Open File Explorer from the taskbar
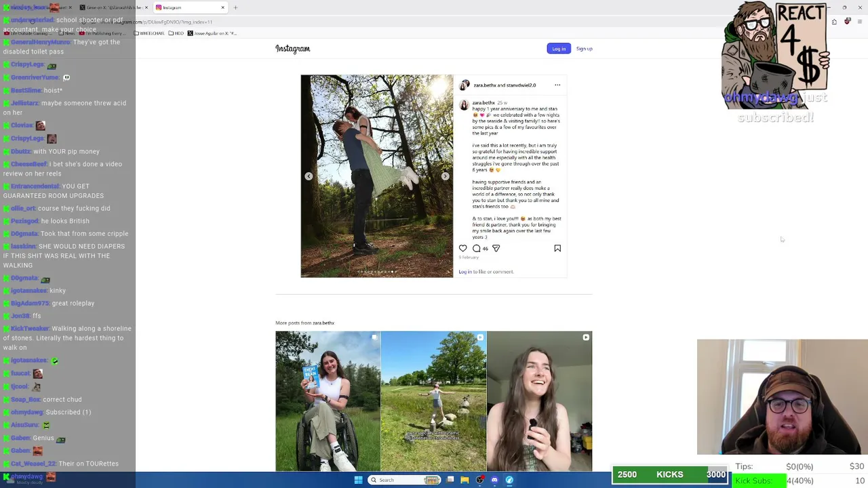Image resolution: width=868 pixels, height=488 pixels. click(465, 480)
